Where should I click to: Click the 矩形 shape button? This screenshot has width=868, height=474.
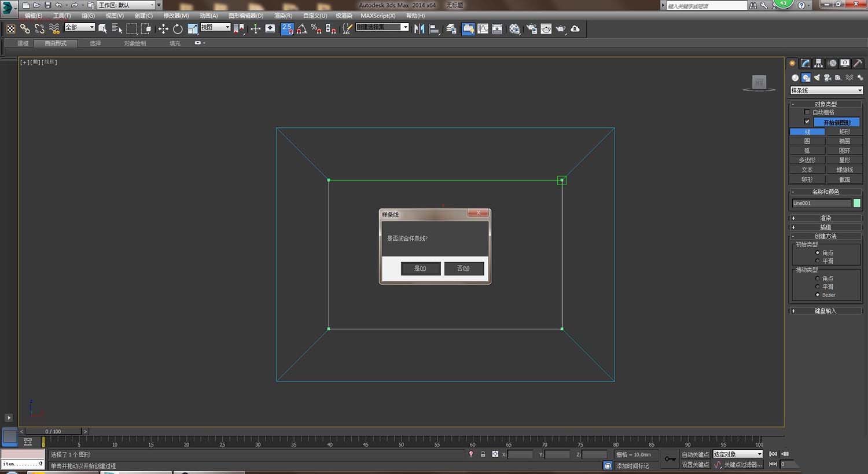coord(844,132)
